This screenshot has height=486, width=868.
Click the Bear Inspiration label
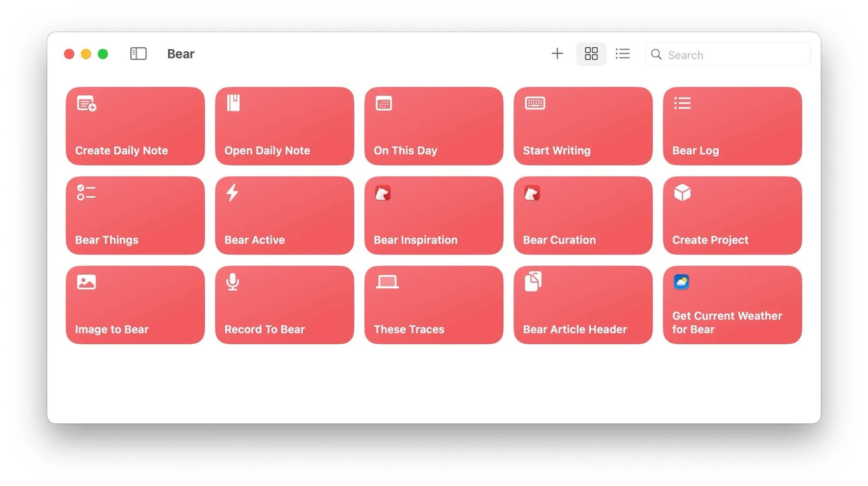tap(416, 240)
